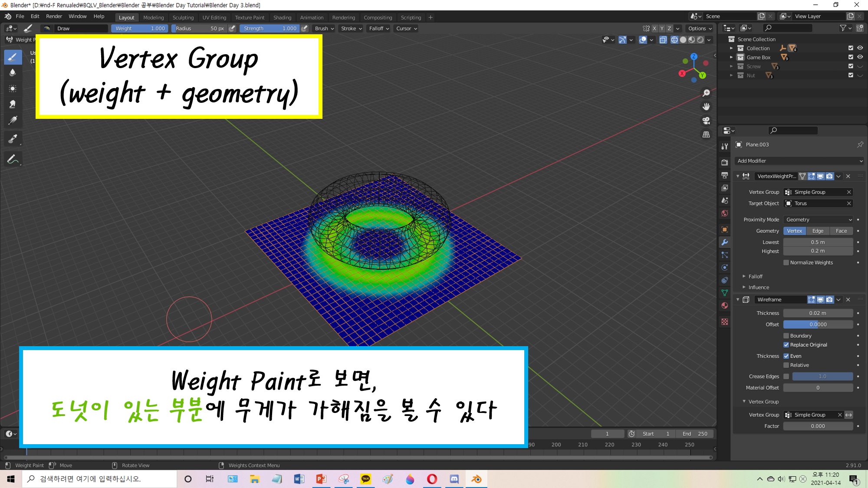The image size is (868, 488).
Task: Remove the Wireframe modifier with X button
Action: (848, 300)
